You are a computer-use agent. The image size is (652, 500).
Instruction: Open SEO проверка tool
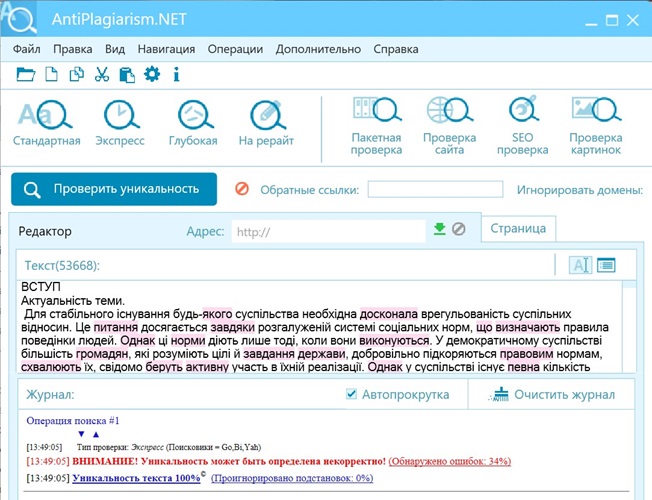click(x=523, y=126)
